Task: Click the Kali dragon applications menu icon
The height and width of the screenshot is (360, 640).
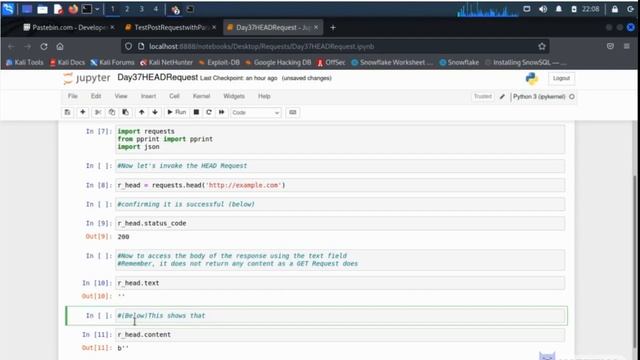Action: (8, 9)
